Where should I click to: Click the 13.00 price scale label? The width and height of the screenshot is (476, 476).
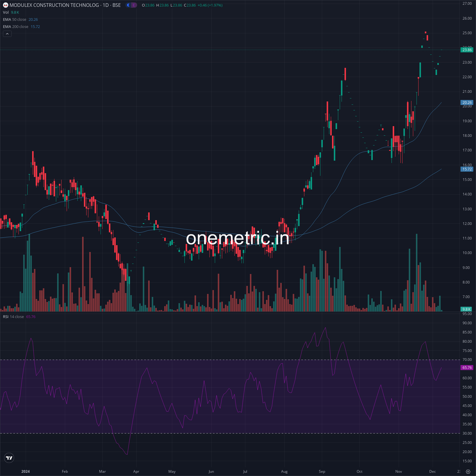pyautogui.click(x=466, y=209)
